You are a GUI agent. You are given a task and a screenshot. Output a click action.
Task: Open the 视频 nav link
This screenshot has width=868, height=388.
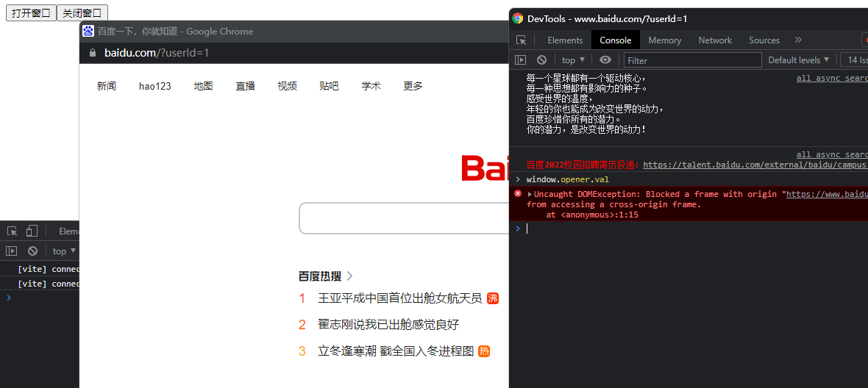pos(288,86)
